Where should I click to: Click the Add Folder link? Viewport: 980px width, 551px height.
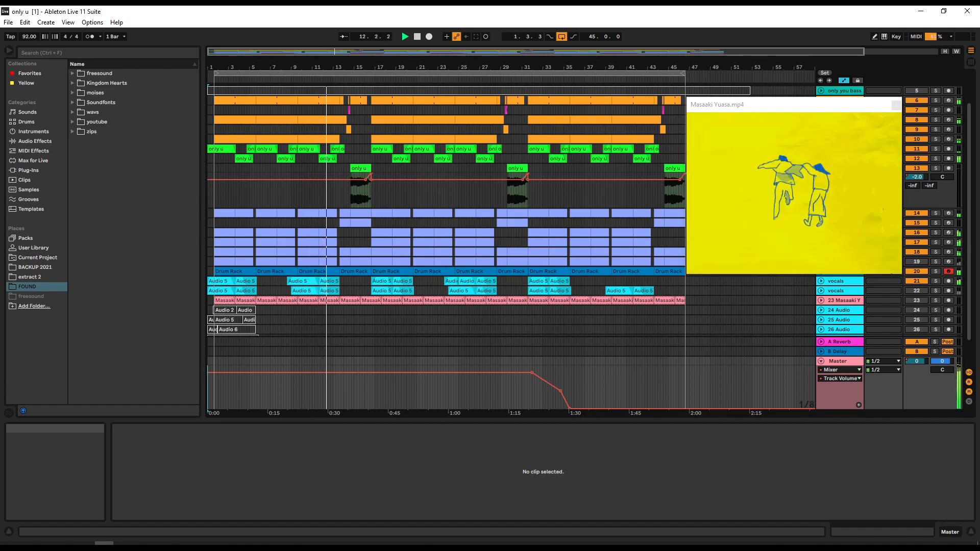pyautogui.click(x=34, y=306)
